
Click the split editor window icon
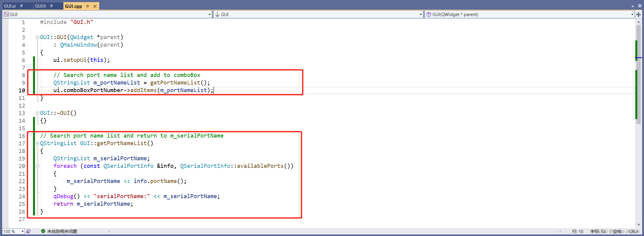click(x=639, y=14)
